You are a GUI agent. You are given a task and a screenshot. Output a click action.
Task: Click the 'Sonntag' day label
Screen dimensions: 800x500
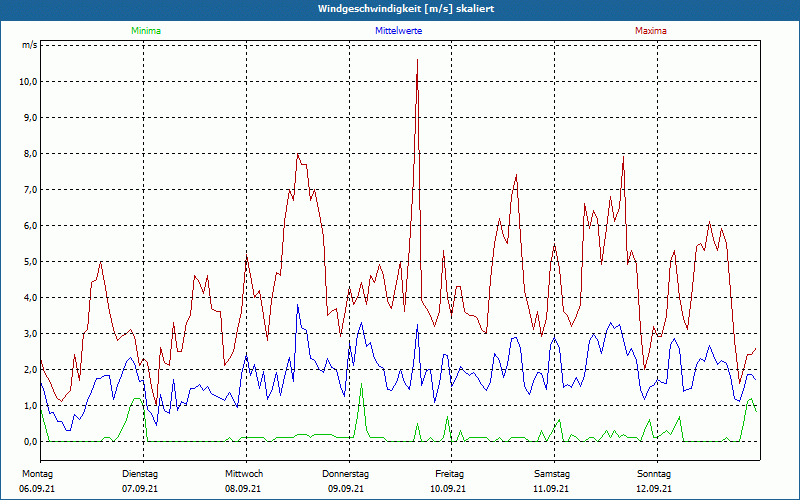click(x=654, y=474)
